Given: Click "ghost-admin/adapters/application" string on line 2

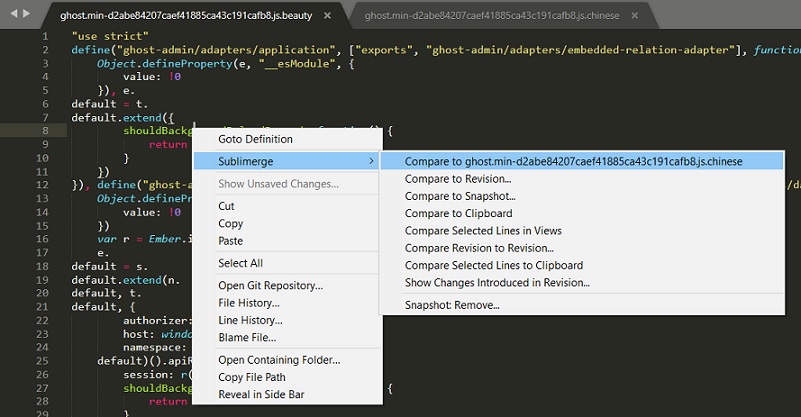Looking at the screenshot, I should pos(226,50).
